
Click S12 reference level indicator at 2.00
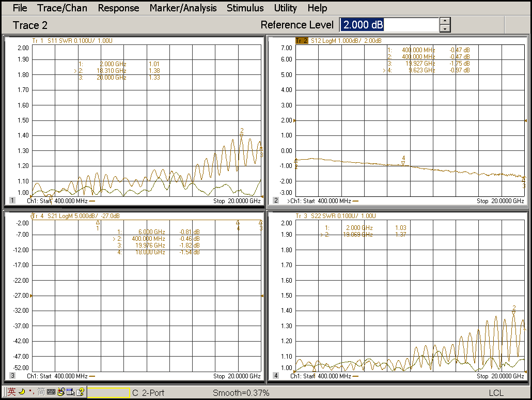pos(294,120)
